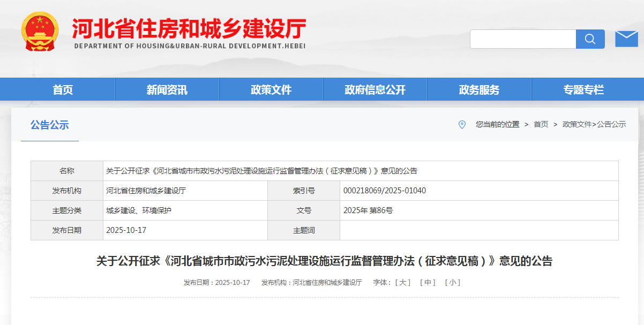Open the 政务服务 menu
Viewport: 644px width, 325px height.
479,89
